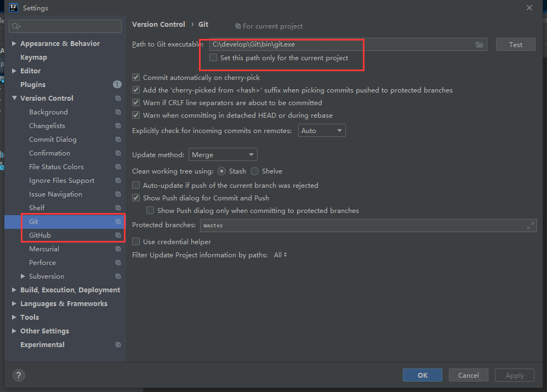
Task: Click project-level icon beside Git row
Action: tap(118, 222)
